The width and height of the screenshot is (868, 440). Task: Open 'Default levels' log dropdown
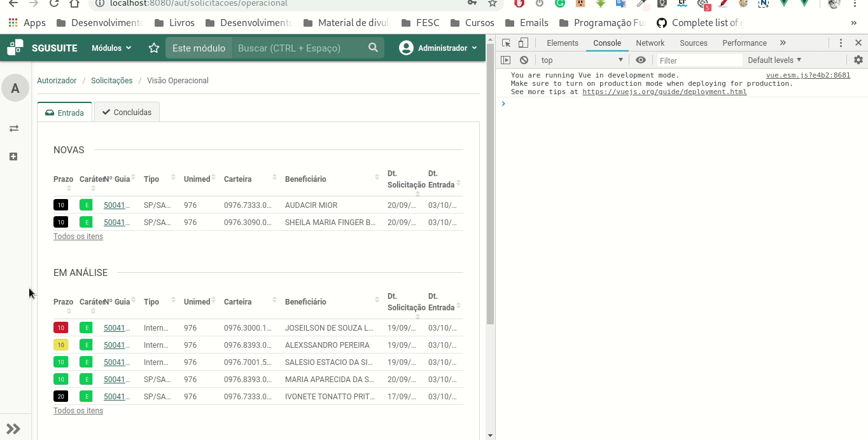(x=774, y=60)
